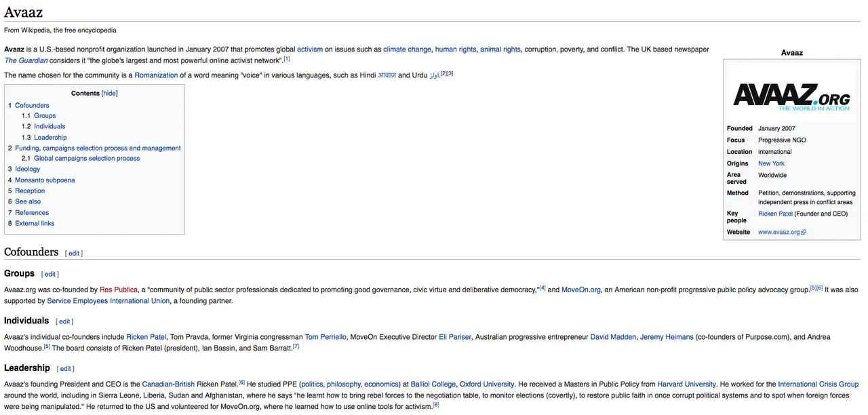This screenshot has width=868, height=415.
Task: Go to Funding, campaigns selection process and management
Action: tap(98, 149)
